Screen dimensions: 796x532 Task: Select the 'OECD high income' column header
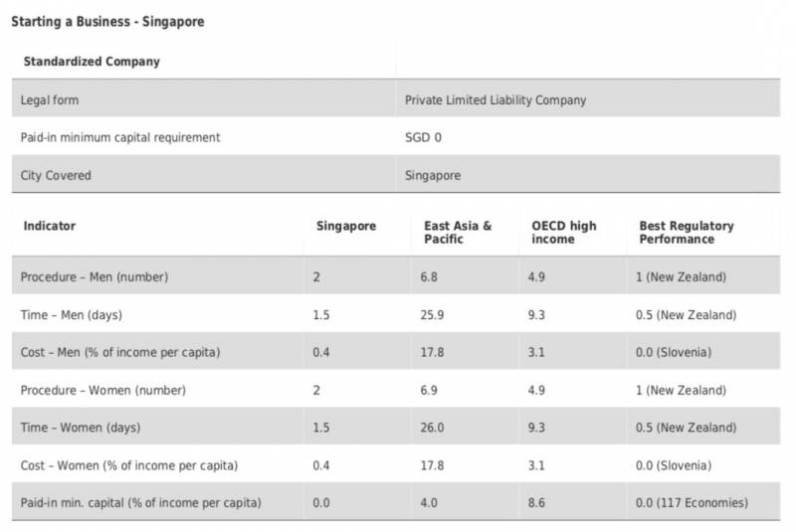point(564,233)
